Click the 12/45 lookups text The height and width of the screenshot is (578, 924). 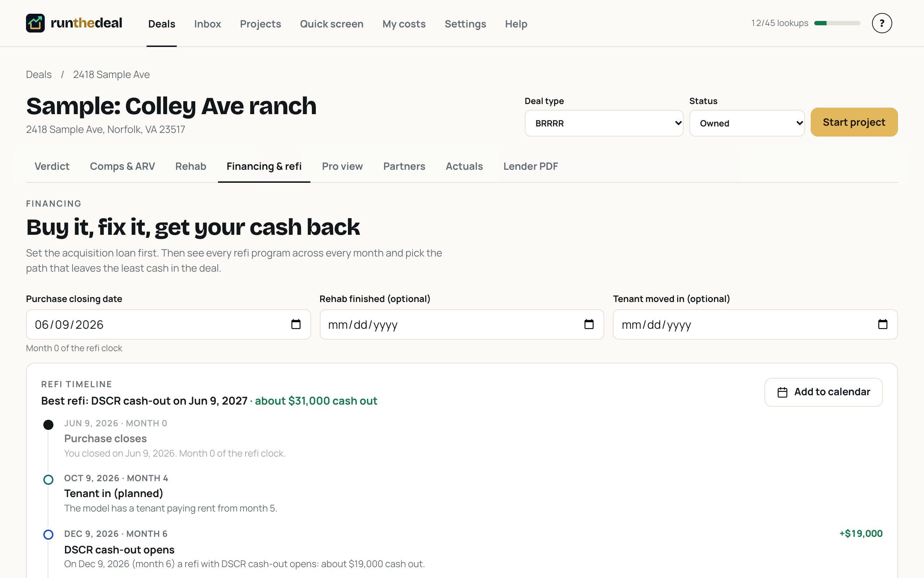coord(779,23)
